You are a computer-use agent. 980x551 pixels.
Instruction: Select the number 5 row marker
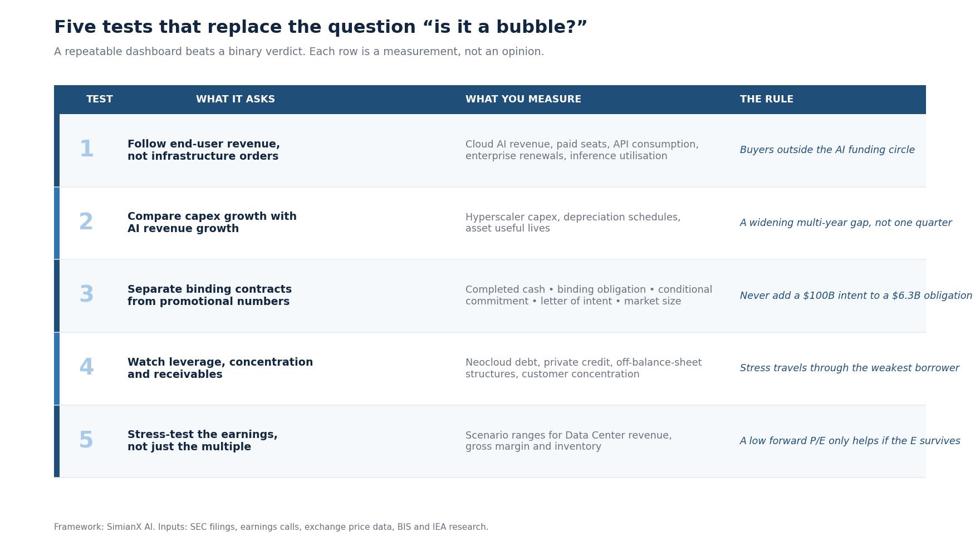(86, 441)
